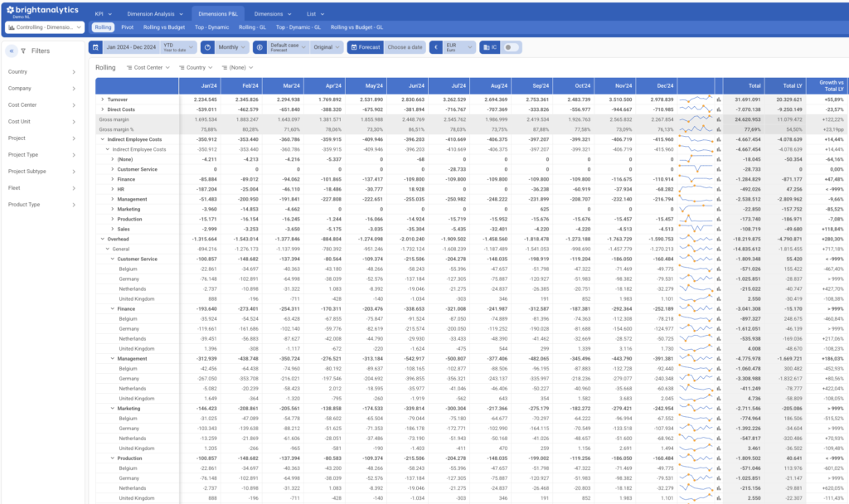Expand the Turnover row

102,99
